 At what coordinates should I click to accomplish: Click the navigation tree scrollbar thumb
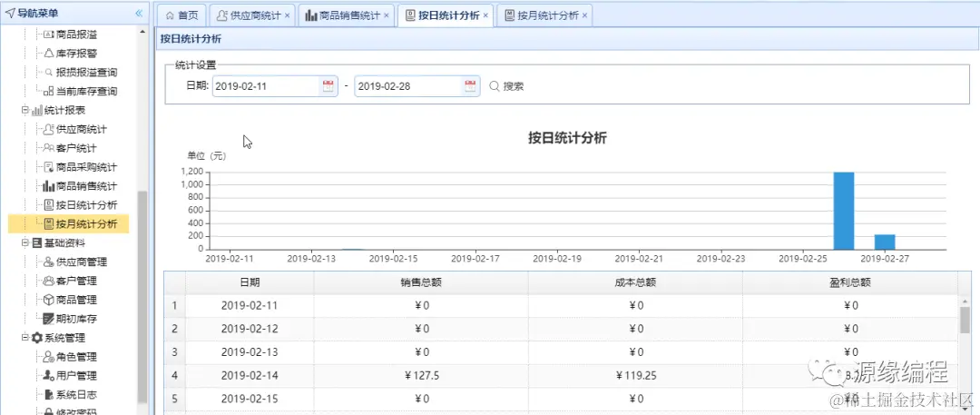tap(142, 297)
